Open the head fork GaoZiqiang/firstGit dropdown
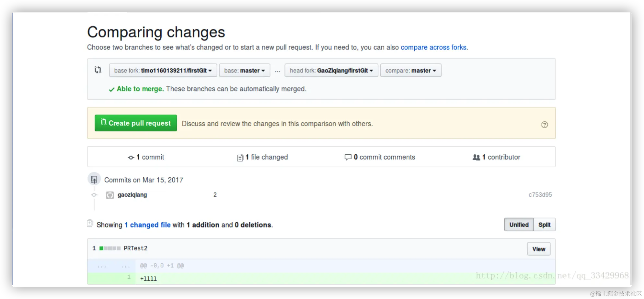The height and width of the screenshot is (299, 644). pos(331,70)
